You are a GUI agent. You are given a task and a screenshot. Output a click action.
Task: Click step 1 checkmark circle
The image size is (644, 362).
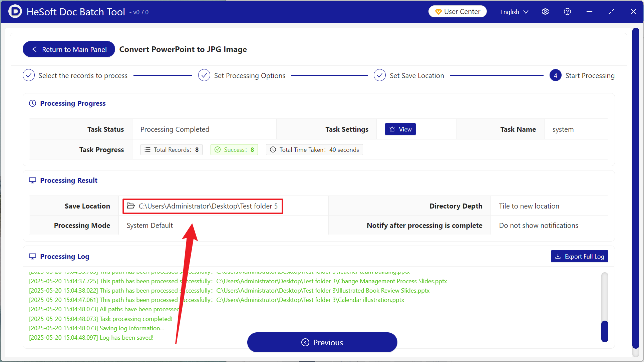coord(29,75)
